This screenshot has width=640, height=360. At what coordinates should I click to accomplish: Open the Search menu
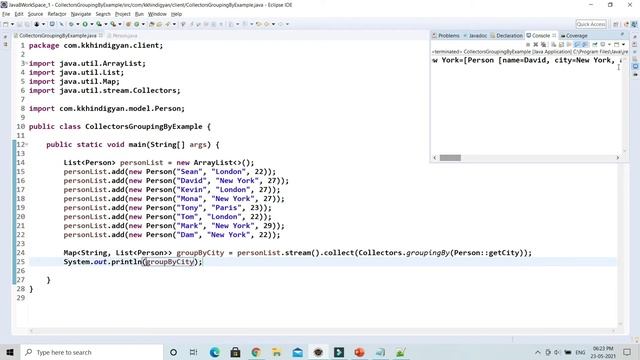103,14
